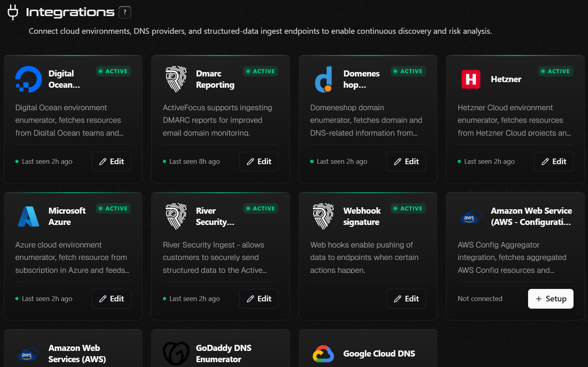The height and width of the screenshot is (367, 588).
Task: Click the Digital Ocean card title
Action: point(64,79)
